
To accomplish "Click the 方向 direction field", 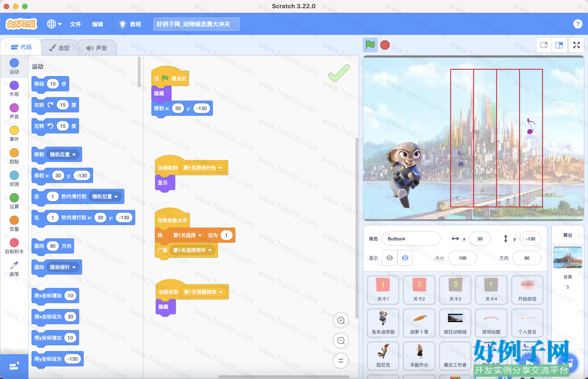I will tap(527, 258).
